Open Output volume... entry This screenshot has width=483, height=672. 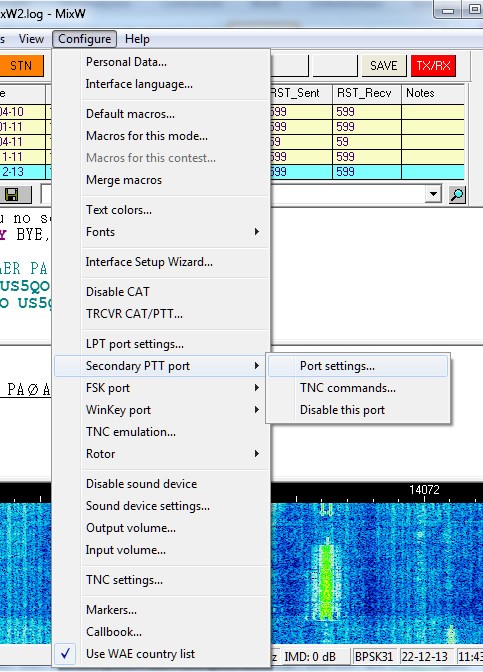click(162, 528)
